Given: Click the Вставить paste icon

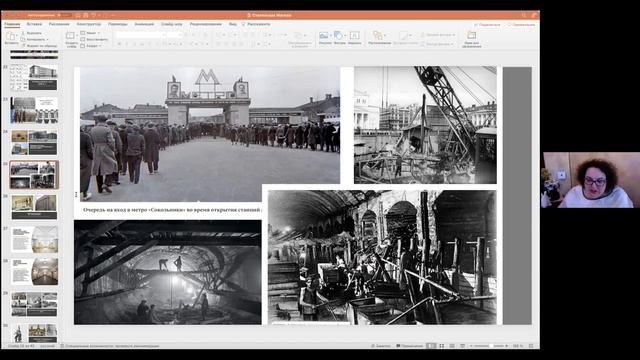Looking at the screenshot, I should point(11,37).
